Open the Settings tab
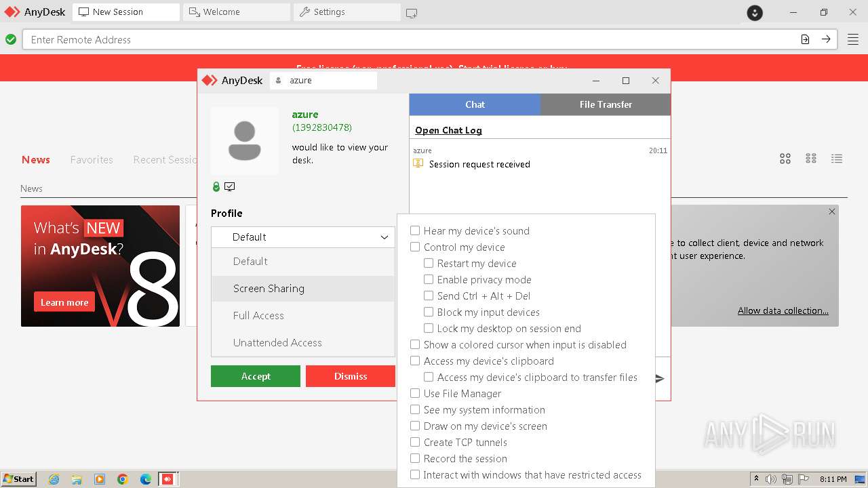Viewport: 868px width, 488px height. tap(347, 12)
